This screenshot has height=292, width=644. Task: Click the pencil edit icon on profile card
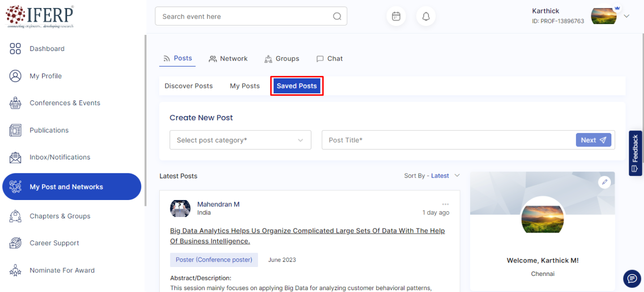click(605, 182)
